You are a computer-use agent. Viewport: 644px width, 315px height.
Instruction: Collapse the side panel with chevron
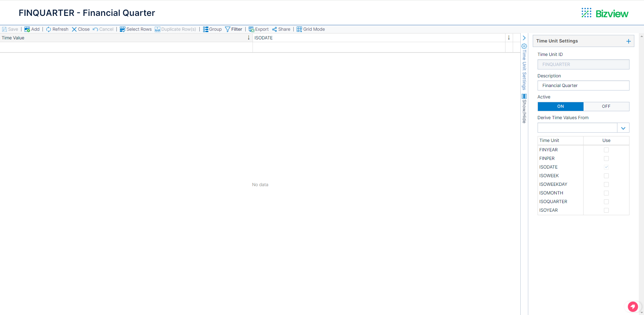[524, 38]
